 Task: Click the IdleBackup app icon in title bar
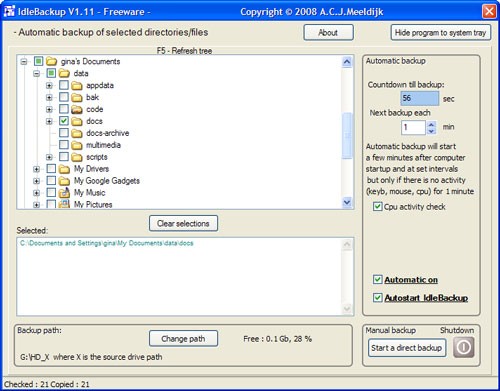pos(9,11)
